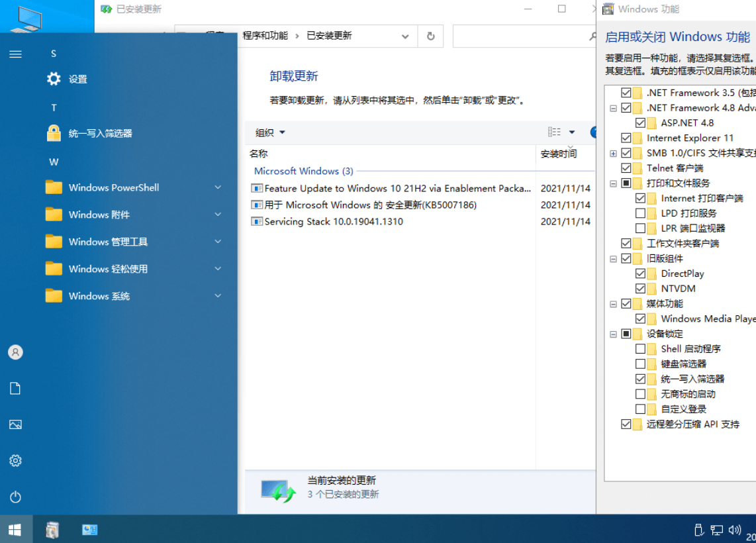Viewport: 756px width, 543px height.
Task: Toggle 远程差分压缩 API 支持 checkbox
Action: [x=626, y=424]
